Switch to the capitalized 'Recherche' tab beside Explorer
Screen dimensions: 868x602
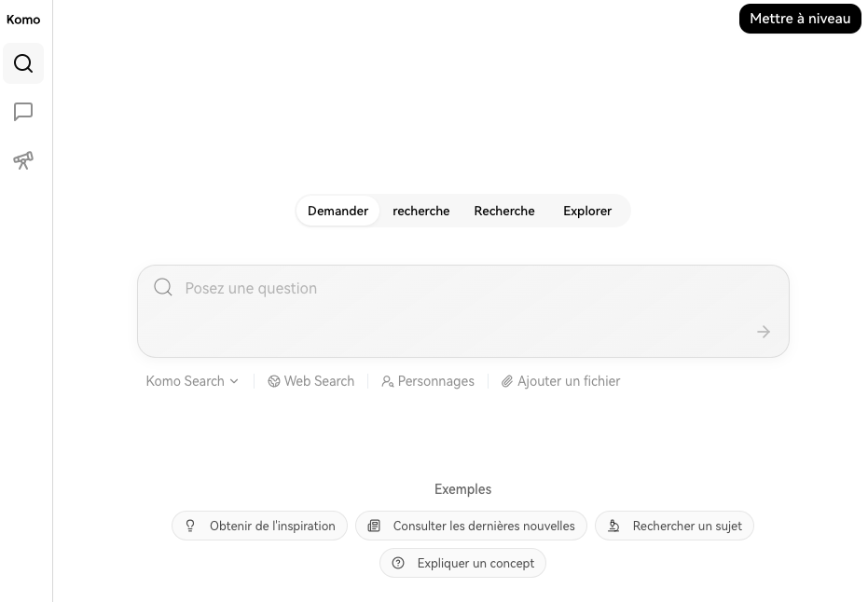504,211
